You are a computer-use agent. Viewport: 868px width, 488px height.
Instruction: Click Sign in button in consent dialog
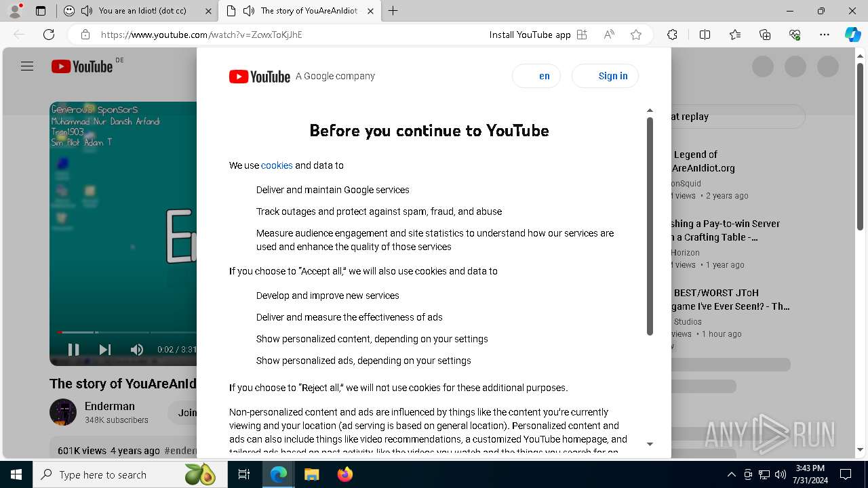click(x=605, y=76)
